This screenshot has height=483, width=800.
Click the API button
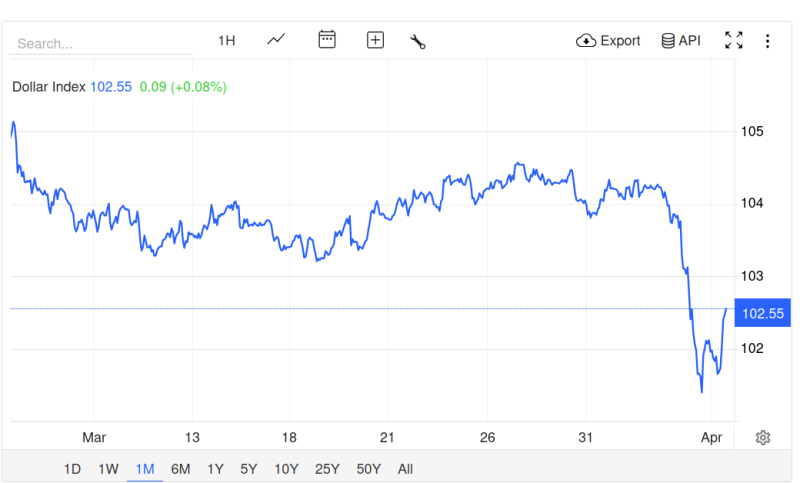coord(681,41)
